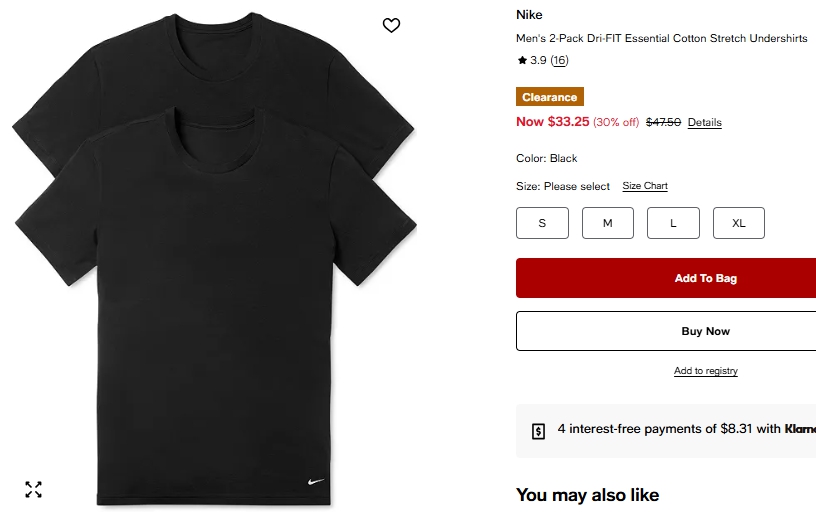Image resolution: width=816 pixels, height=521 pixels.
Task: Select size L
Action: pos(673,223)
